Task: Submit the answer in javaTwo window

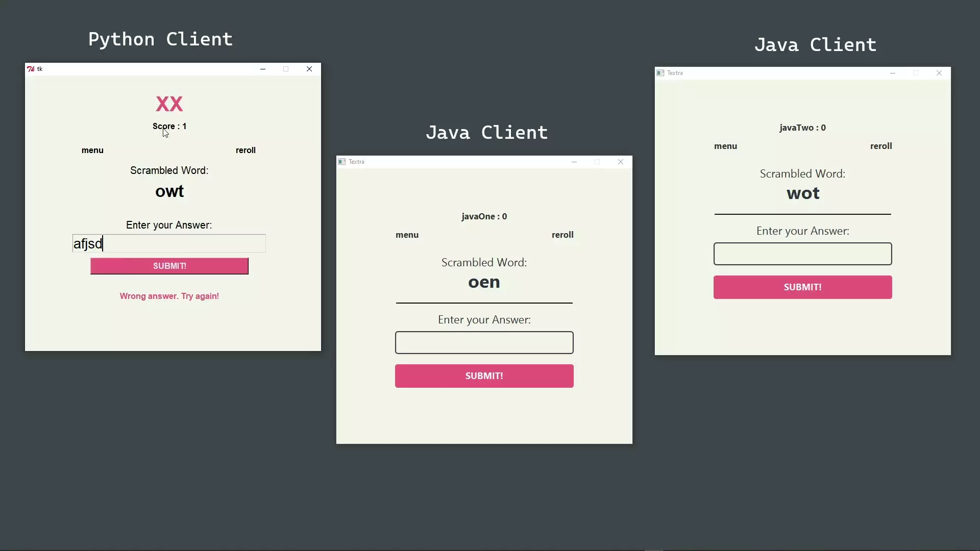Action: coord(802,287)
